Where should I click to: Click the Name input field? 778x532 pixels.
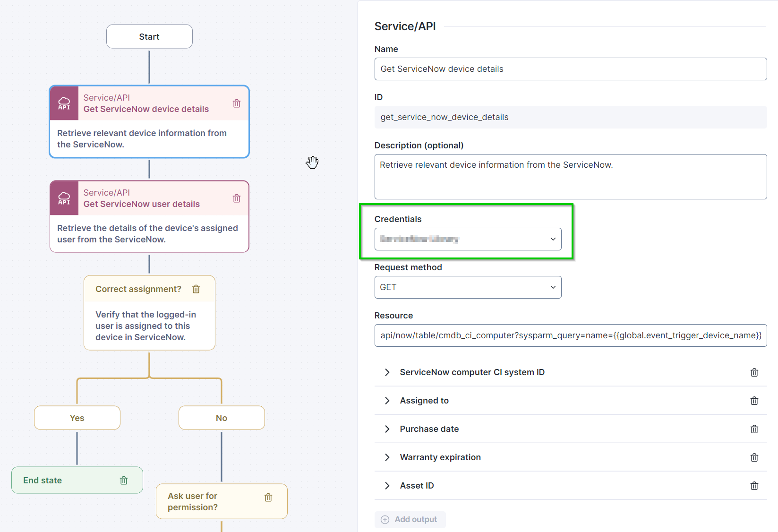click(x=571, y=69)
